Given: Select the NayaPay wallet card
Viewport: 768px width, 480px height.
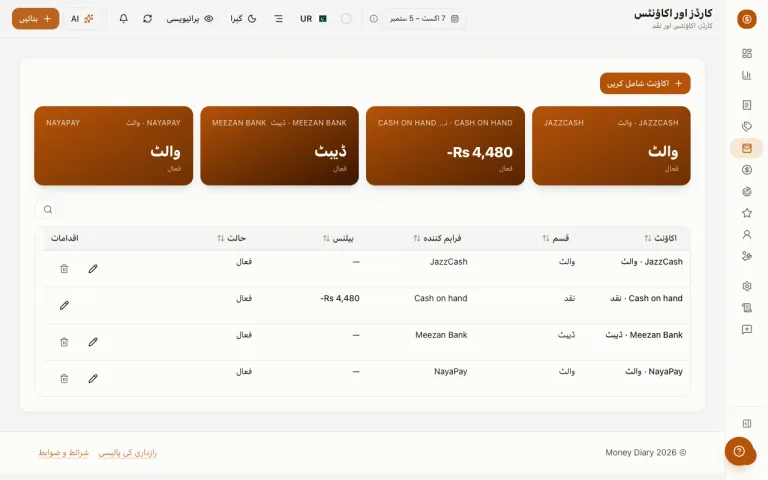Looking at the screenshot, I should [114, 145].
